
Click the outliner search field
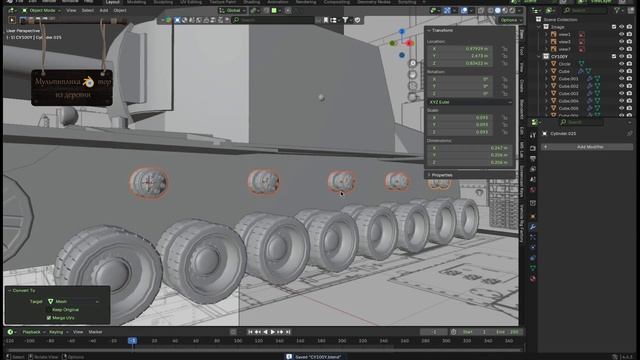(x=585, y=10)
